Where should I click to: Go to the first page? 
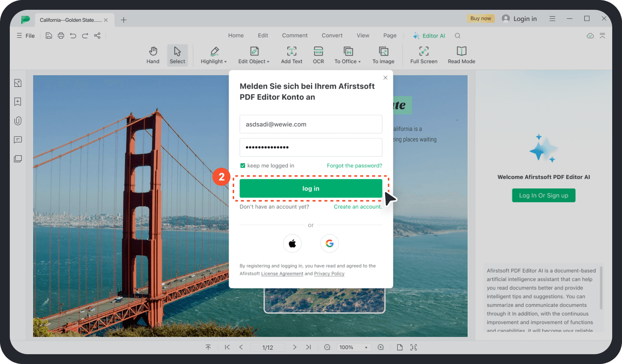tap(227, 347)
